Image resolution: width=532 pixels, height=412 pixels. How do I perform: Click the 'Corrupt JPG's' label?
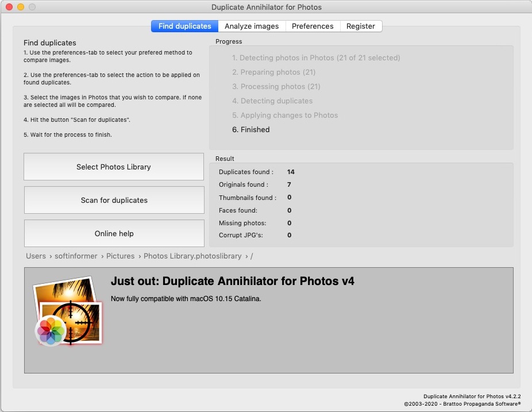point(241,235)
